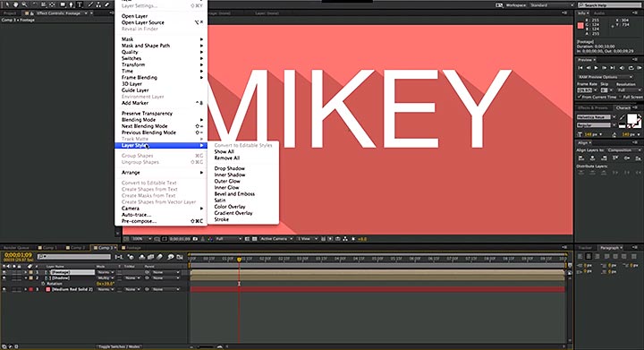Select the Zoom magnifier tool

click(x=25, y=5)
